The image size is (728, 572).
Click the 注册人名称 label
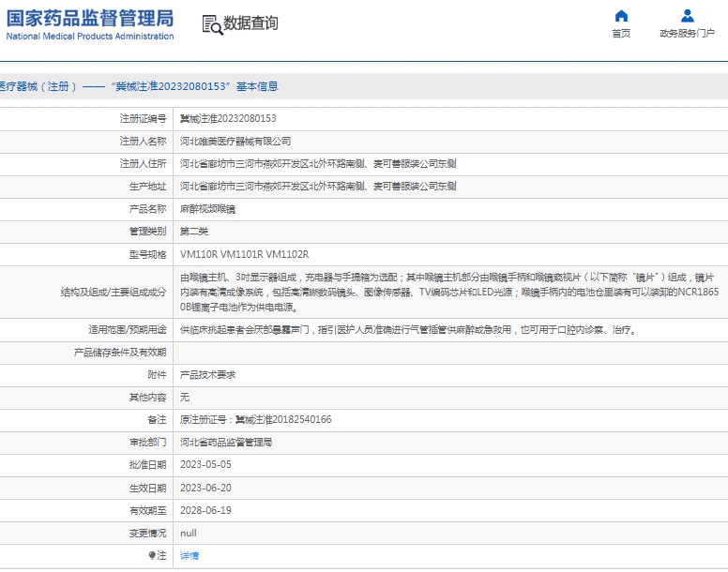coord(143,141)
